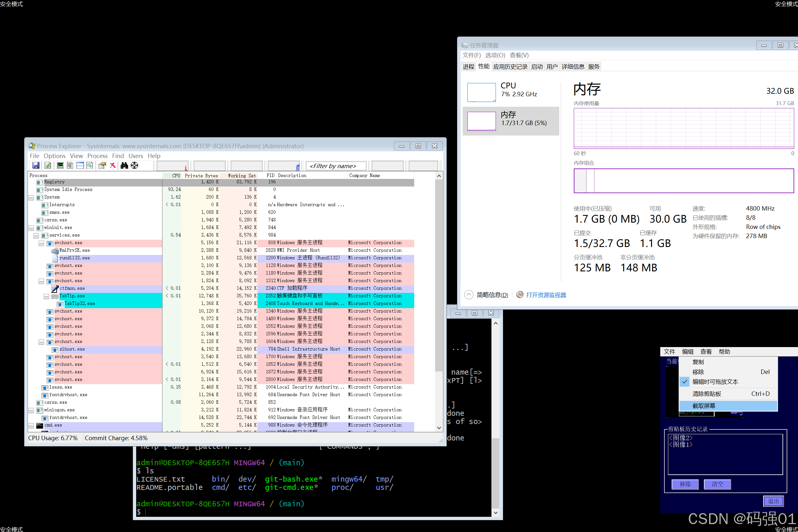Screen dimensions: 798x532
Task: Save the process list in Process Explorer
Action: click(36, 166)
